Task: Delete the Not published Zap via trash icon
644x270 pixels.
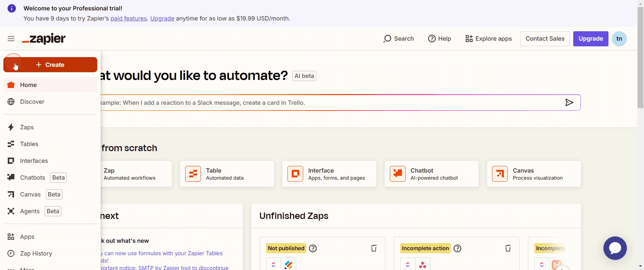Action: (374, 249)
